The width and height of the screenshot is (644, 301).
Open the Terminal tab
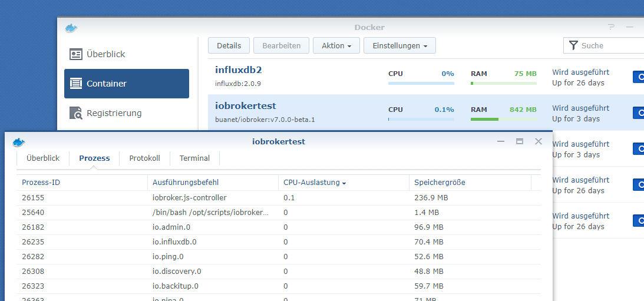tap(194, 158)
